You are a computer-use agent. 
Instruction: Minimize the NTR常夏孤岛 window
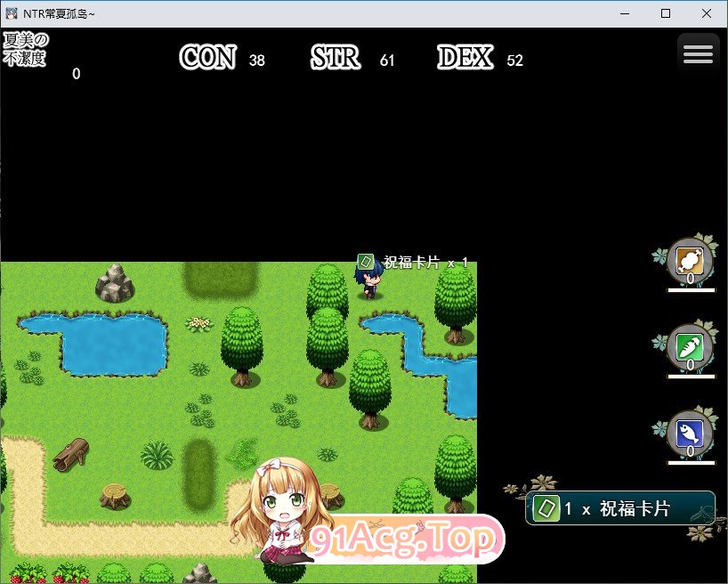pyautogui.click(x=625, y=13)
